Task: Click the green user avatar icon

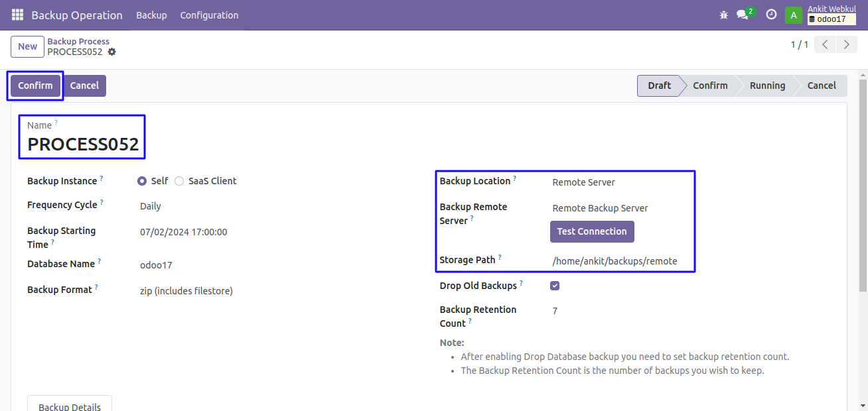Action: coord(794,15)
